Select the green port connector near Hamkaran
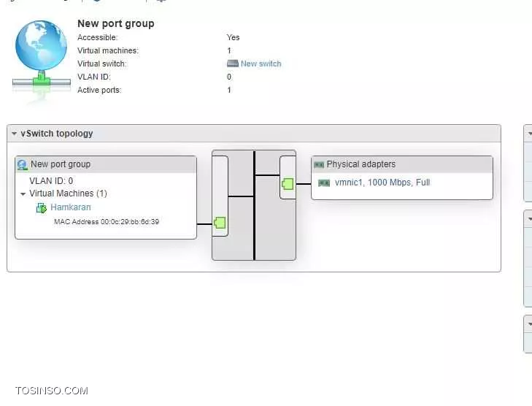Viewport: 532px width, 406px height. (x=220, y=223)
